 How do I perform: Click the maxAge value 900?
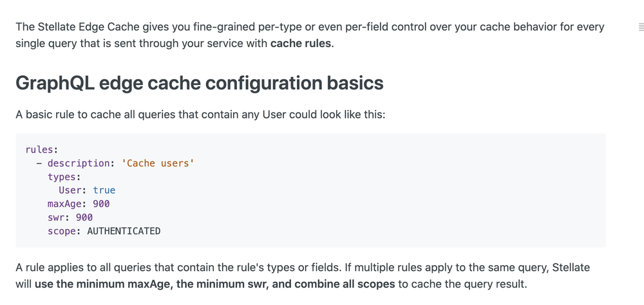[x=101, y=203]
